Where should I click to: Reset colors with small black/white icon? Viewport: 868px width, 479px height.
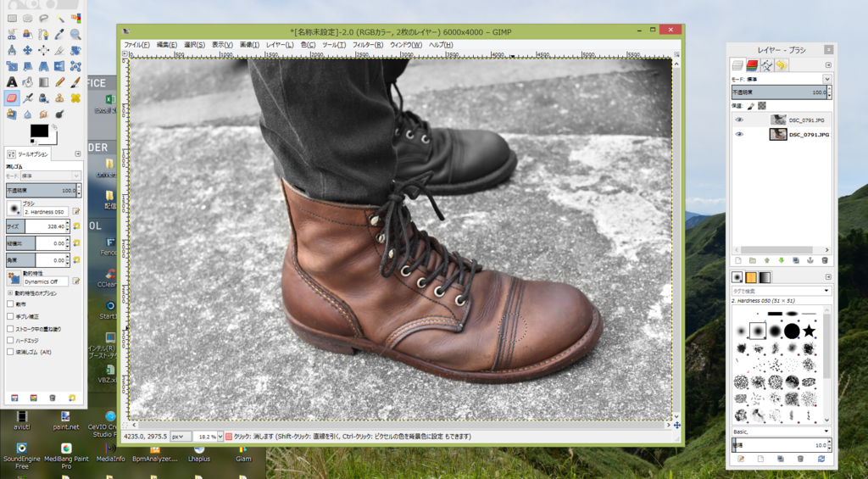[x=33, y=142]
